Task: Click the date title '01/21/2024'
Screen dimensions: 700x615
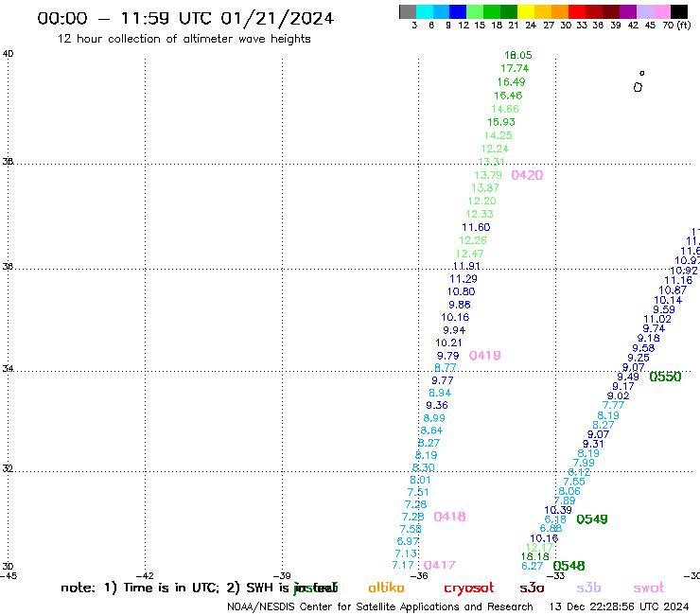Action: click(x=277, y=18)
